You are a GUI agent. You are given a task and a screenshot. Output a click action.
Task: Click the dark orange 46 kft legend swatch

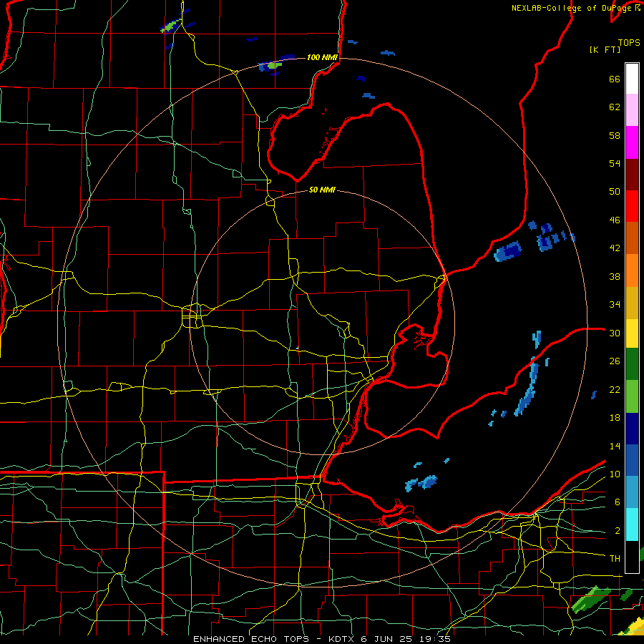[x=632, y=238]
